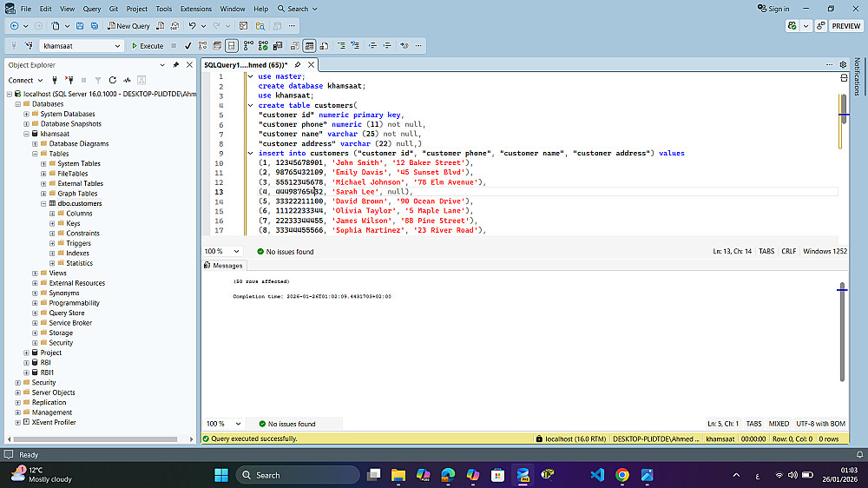Open the khamsaat database dropdown
This screenshot has height=488, width=868.
118,46
